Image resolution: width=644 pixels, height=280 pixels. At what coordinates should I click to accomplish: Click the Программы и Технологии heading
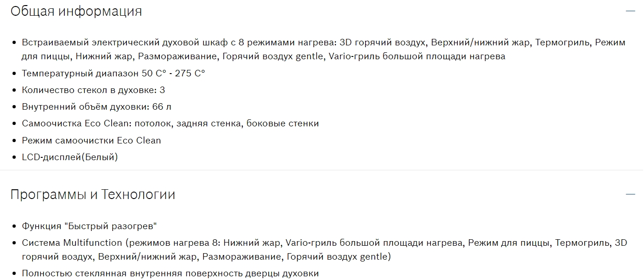coord(93,194)
